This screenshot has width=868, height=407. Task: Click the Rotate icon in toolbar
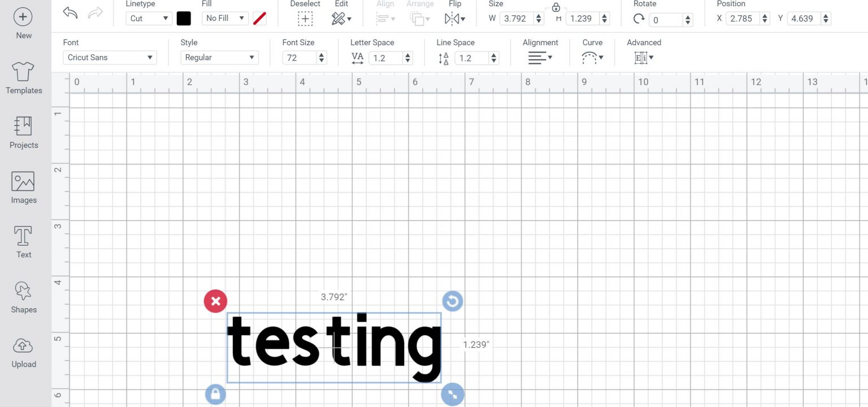point(639,19)
